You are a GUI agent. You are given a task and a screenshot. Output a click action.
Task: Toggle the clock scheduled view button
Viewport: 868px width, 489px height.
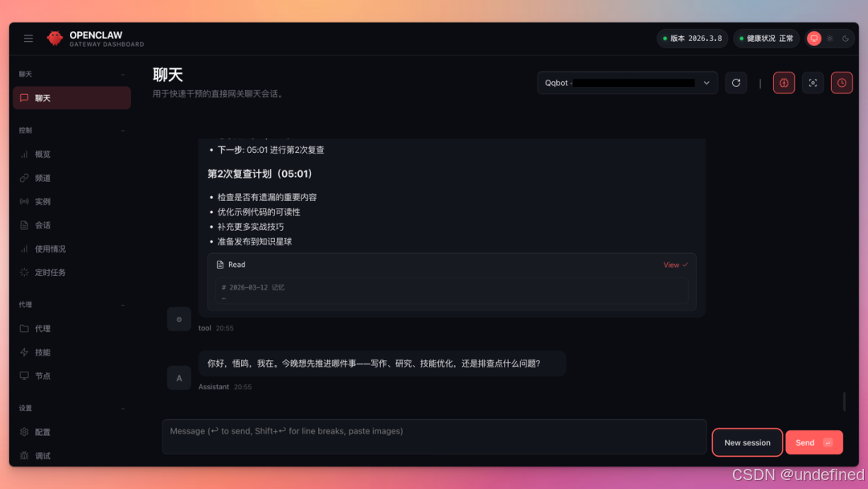coord(841,83)
